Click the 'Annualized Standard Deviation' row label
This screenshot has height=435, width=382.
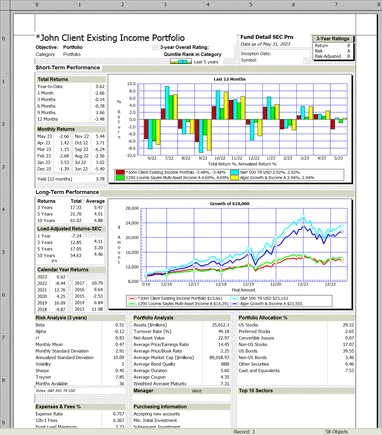point(65,357)
